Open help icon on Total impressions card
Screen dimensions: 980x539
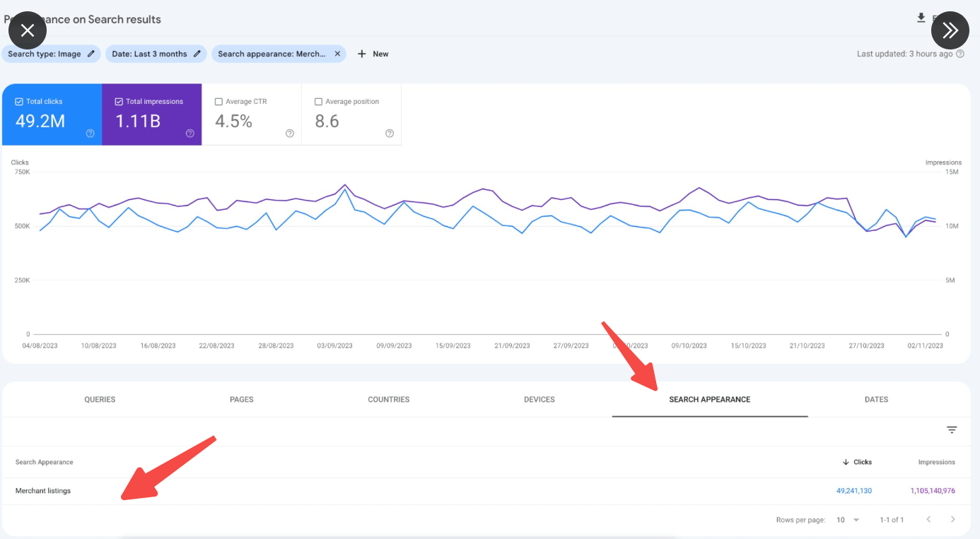190,134
